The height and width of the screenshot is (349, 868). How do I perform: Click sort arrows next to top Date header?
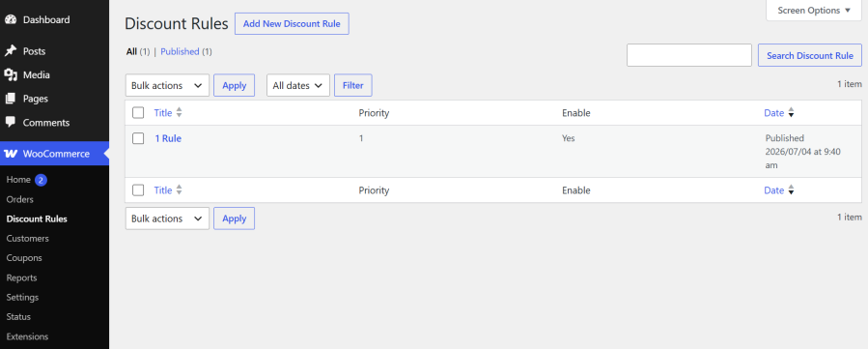pos(791,113)
